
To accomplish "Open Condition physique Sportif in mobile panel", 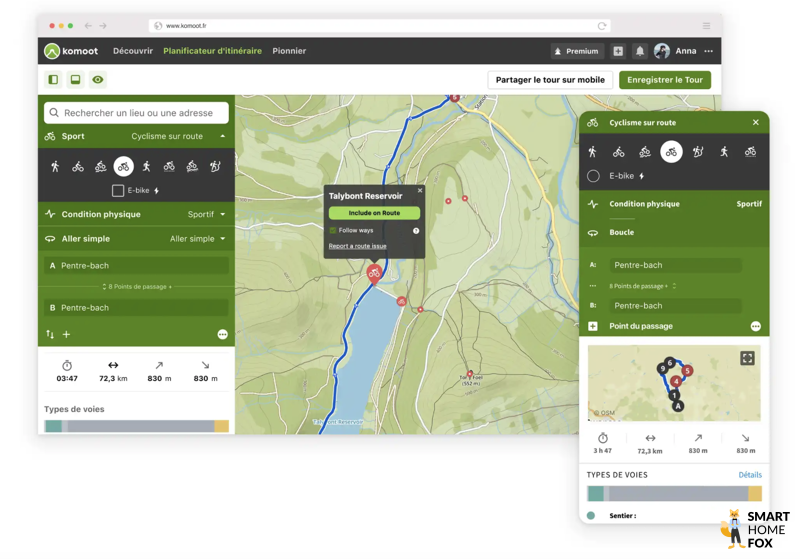I will tap(674, 204).
